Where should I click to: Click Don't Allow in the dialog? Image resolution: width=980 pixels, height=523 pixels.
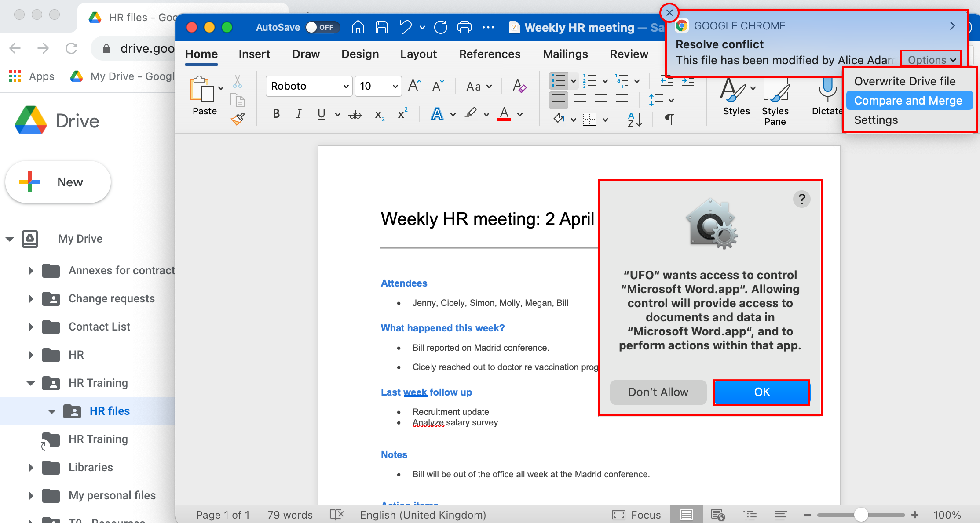(x=658, y=392)
